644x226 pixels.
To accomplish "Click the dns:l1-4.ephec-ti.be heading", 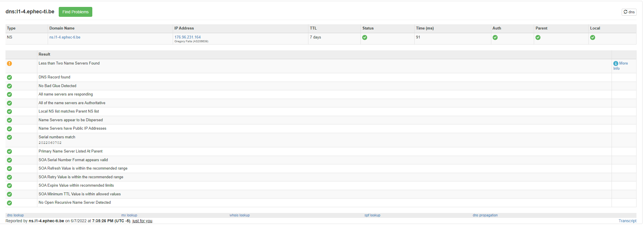I will coord(30,12).
